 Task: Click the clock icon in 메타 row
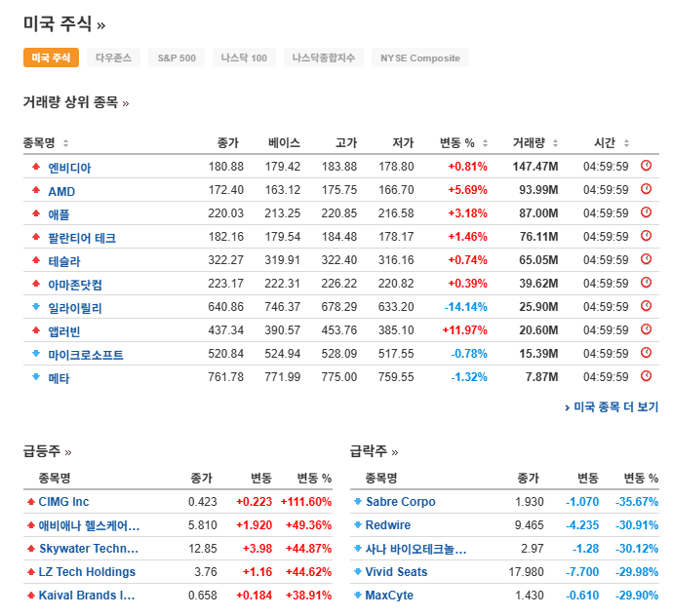point(646,376)
